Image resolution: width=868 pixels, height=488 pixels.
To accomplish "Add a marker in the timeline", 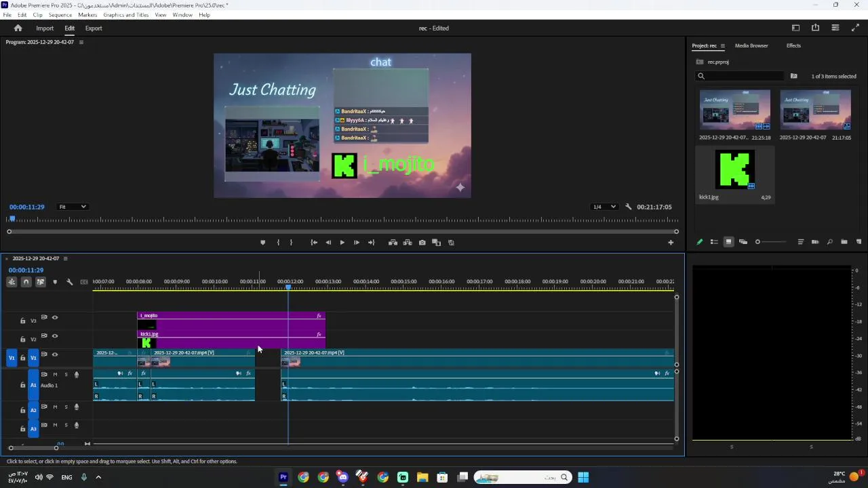I will pyautogui.click(x=55, y=282).
